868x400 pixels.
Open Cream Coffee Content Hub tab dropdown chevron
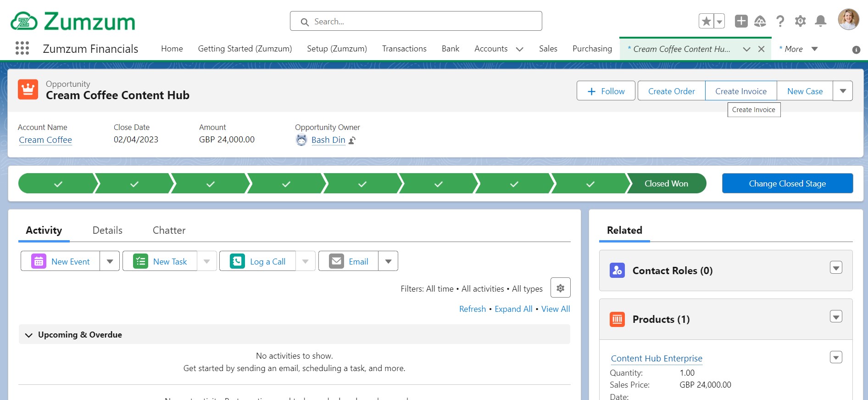746,49
